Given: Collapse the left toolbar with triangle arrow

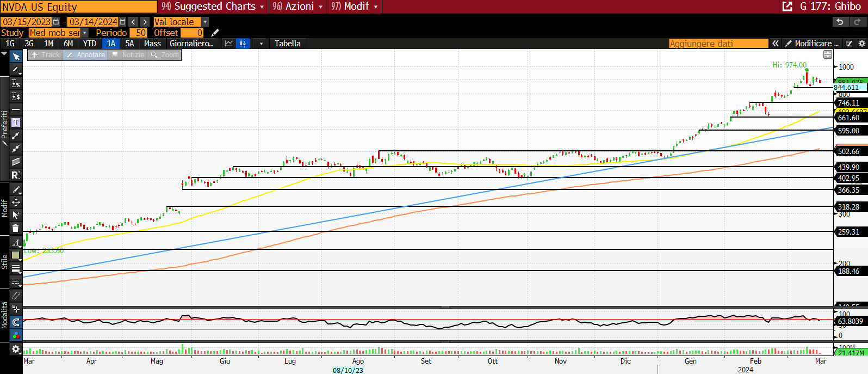Looking at the screenshot, I should click(4, 54).
